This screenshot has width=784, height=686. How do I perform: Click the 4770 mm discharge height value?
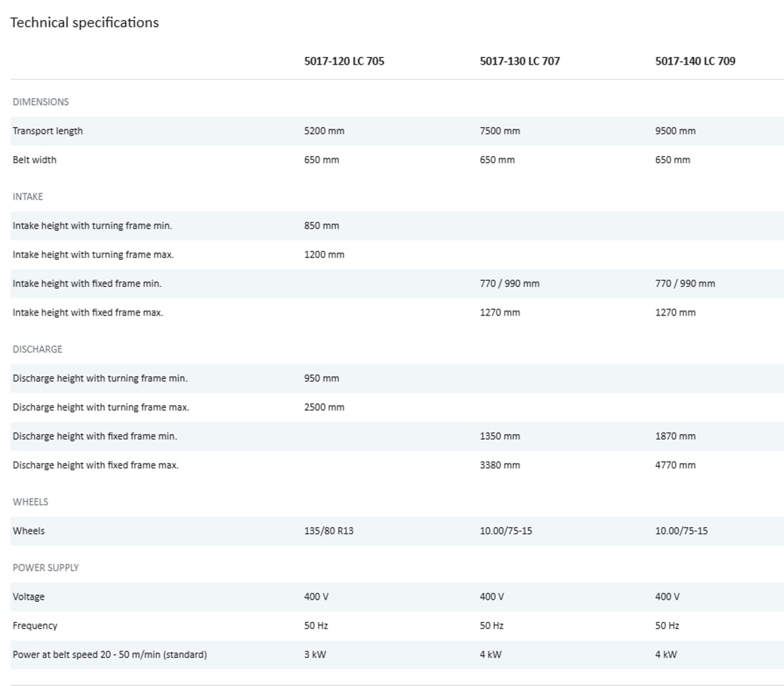tap(675, 465)
